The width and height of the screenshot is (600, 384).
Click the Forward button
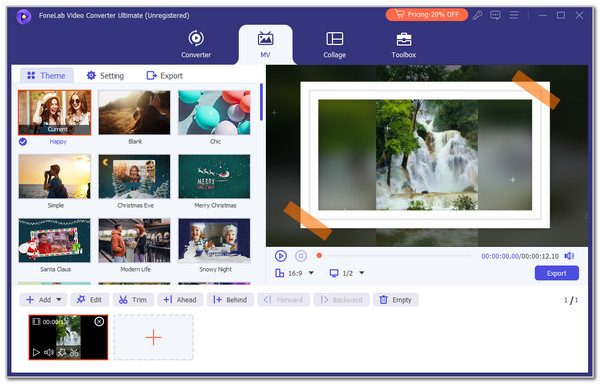point(284,299)
